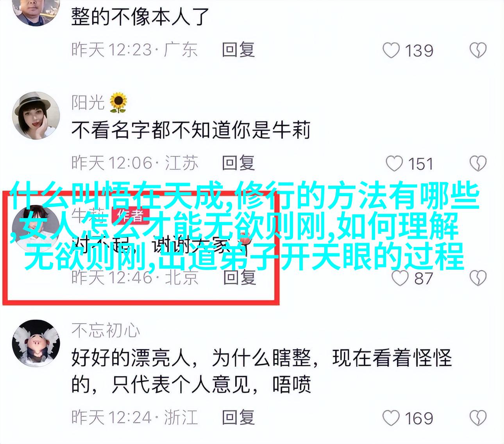The image size is (504, 444).
Task: Open the 不忘初心 username link
Action: click(x=105, y=331)
